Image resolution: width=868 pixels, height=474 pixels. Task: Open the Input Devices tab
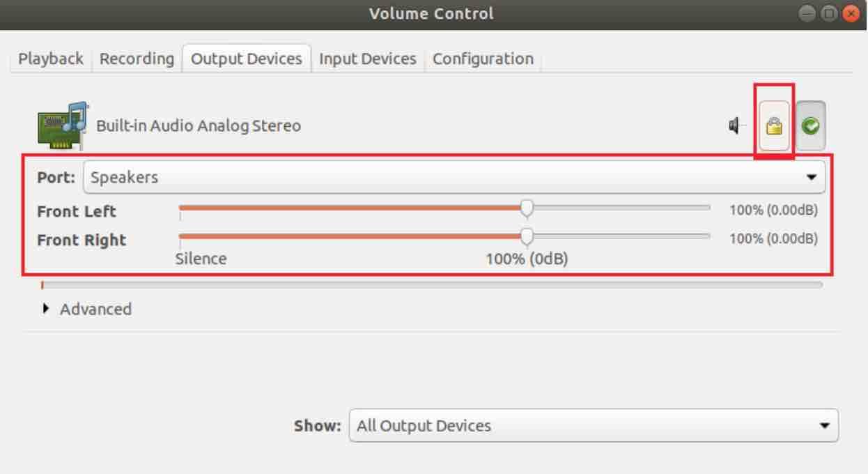[367, 59]
